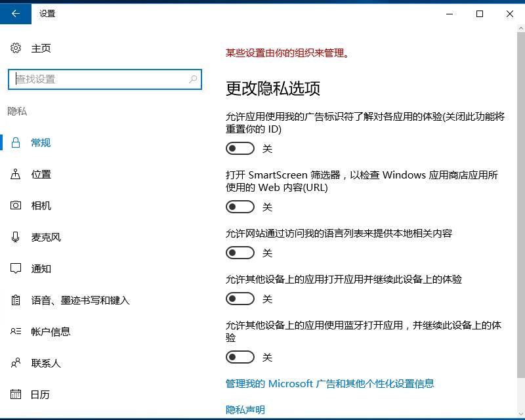Toggle 允许其他设备上的应用打开应用 switch
Image resolution: width=525 pixels, height=420 pixels.
coord(240,299)
